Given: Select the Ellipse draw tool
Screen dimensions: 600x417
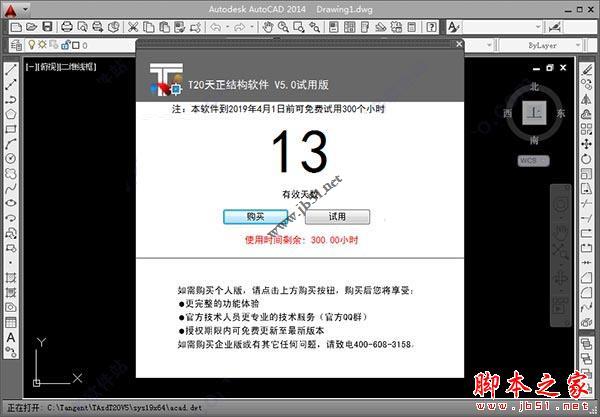Looking at the screenshot, I should point(11,203).
